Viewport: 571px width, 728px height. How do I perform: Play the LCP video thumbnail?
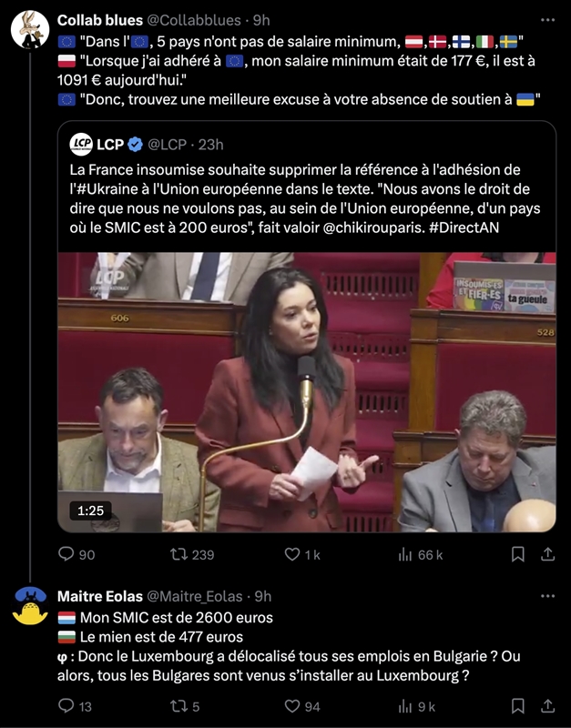pyautogui.click(x=307, y=392)
